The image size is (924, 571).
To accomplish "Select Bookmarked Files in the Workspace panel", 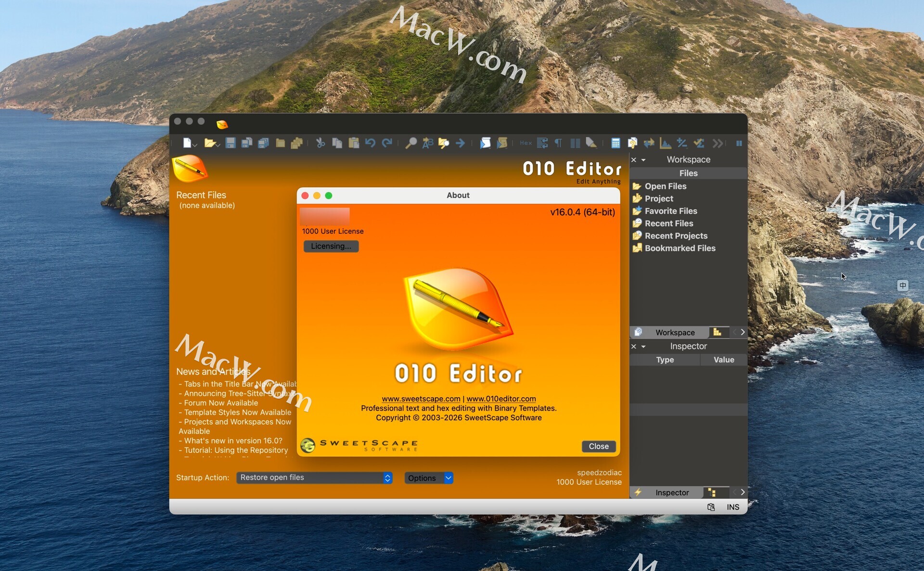I will 680,248.
